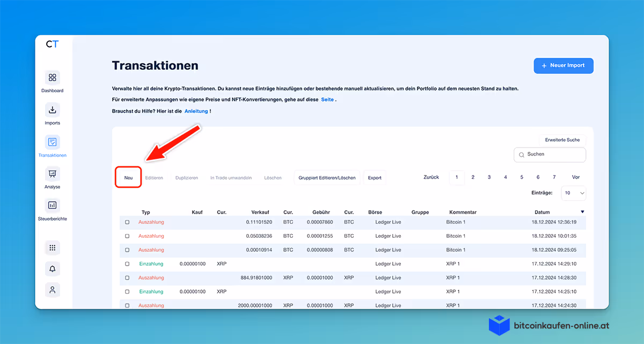Select the checkbox of the XRP Einzahlung row
This screenshot has height=344, width=644.
(x=127, y=264)
